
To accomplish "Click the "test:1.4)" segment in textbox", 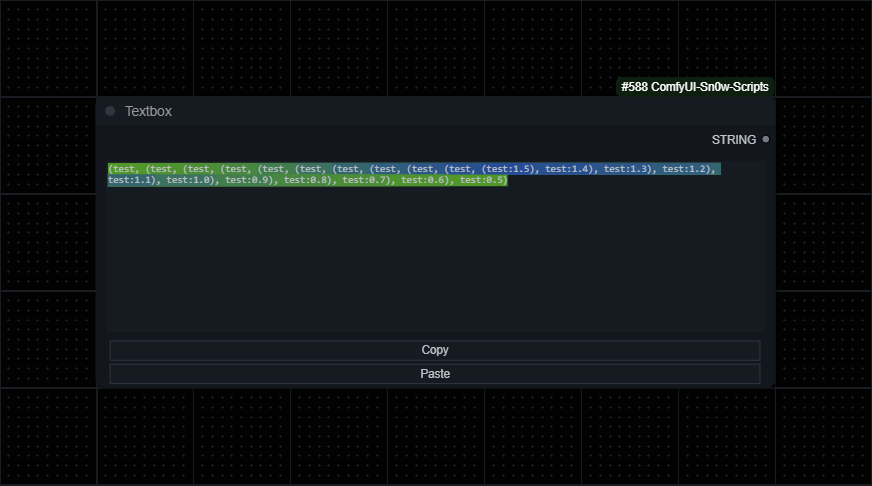I will click(x=571, y=169).
